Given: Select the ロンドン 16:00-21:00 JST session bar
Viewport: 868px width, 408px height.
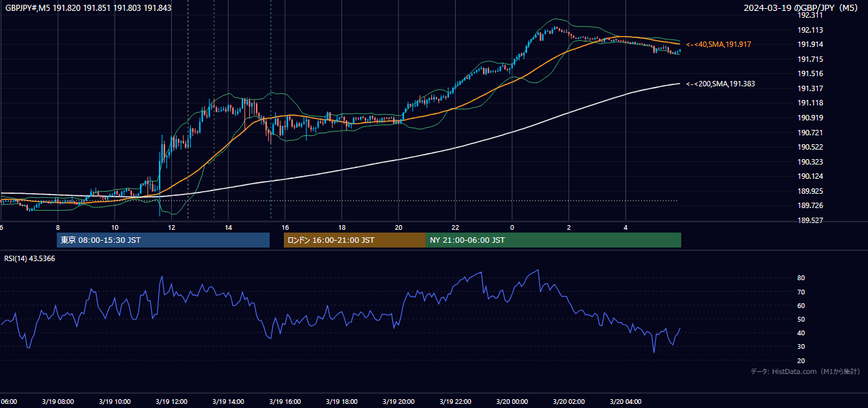Looking at the screenshot, I should 355,240.
